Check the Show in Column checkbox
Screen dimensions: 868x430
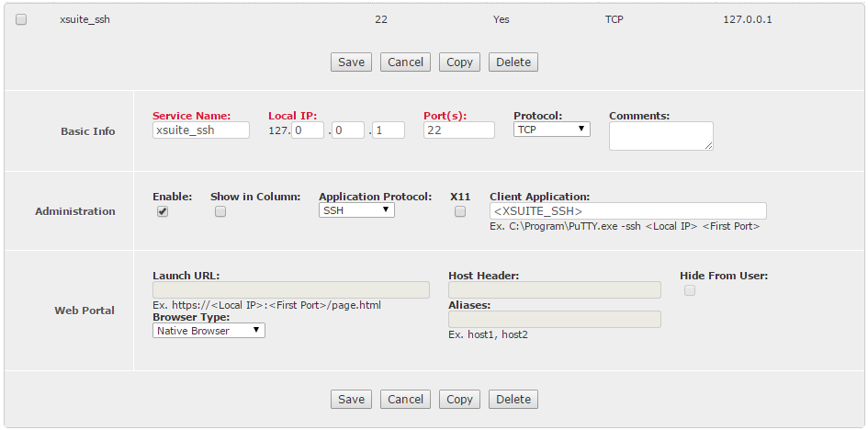point(220,211)
